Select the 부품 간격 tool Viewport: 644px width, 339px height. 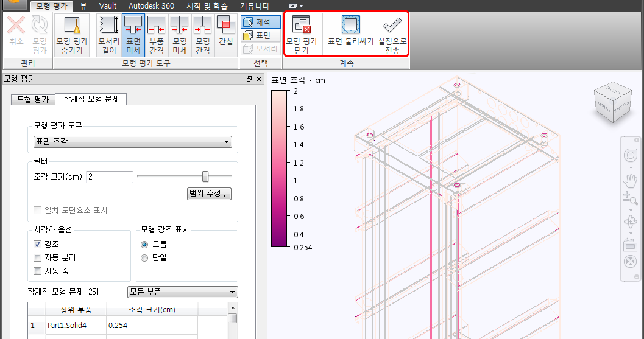(156, 35)
